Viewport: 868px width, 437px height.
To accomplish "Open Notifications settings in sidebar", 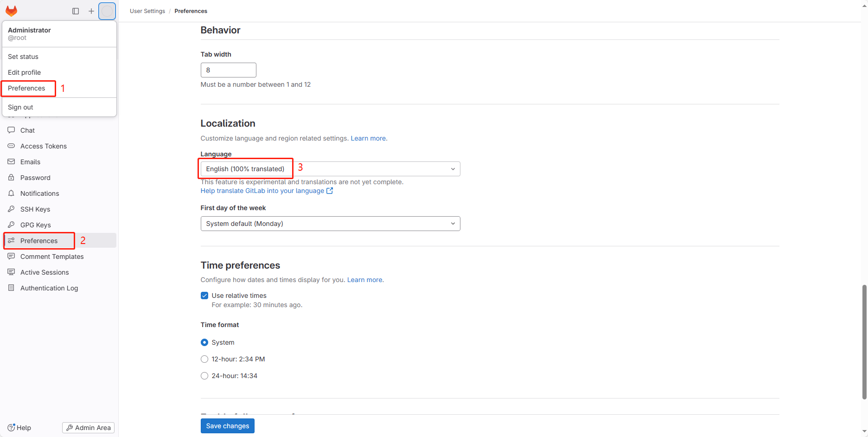I will click(x=39, y=193).
